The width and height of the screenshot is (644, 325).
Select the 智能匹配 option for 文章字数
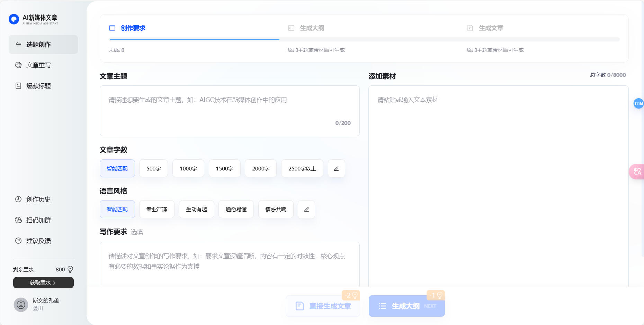pyautogui.click(x=117, y=168)
